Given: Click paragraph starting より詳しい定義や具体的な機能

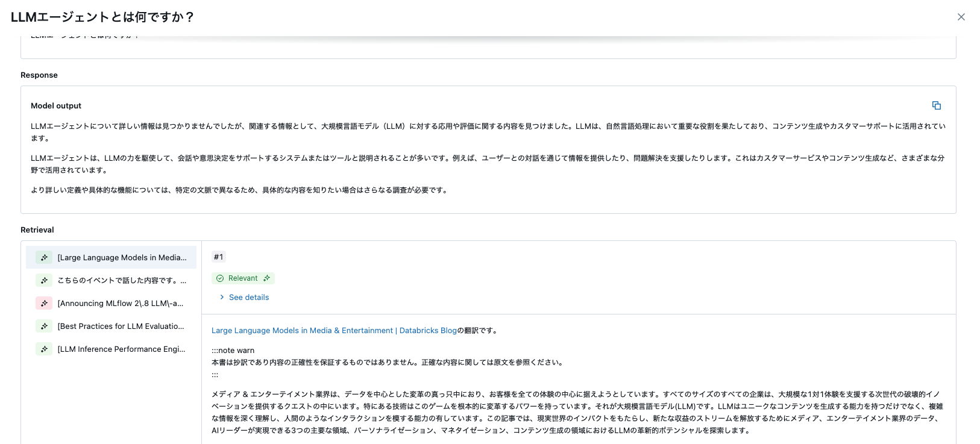Looking at the screenshot, I should coord(240,190).
